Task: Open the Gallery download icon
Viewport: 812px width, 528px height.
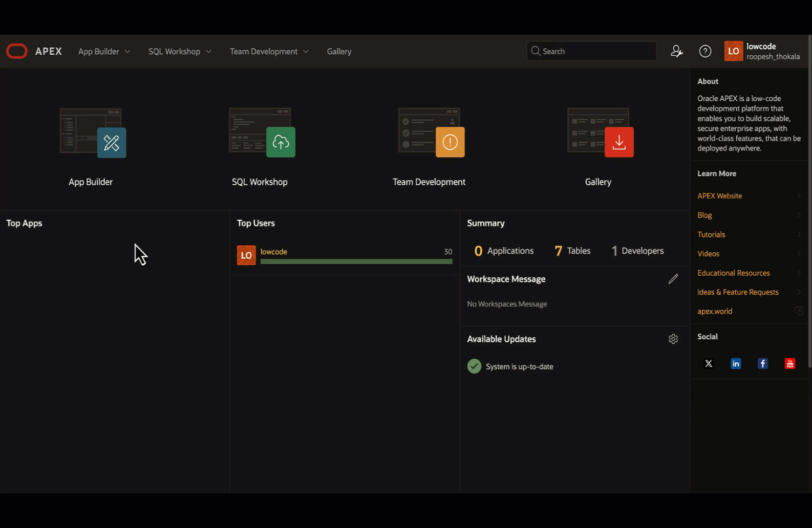Action: (619, 142)
